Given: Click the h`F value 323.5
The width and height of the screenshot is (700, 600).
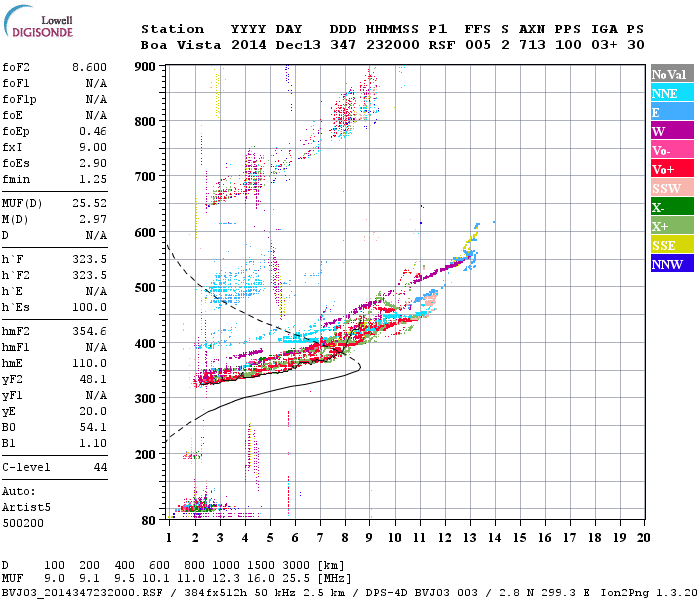Looking at the screenshot, I should [89, 259].
